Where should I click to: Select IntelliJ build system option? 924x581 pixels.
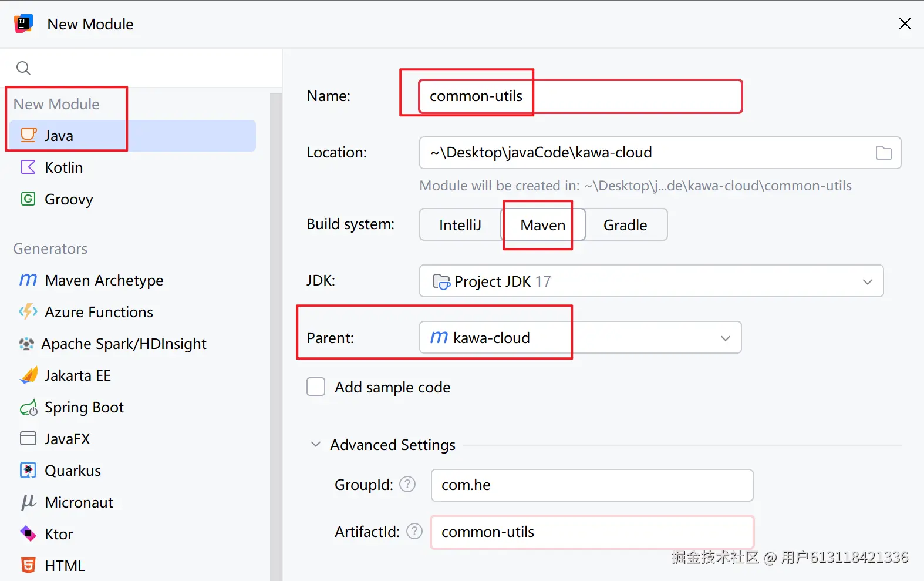(460, 225)
